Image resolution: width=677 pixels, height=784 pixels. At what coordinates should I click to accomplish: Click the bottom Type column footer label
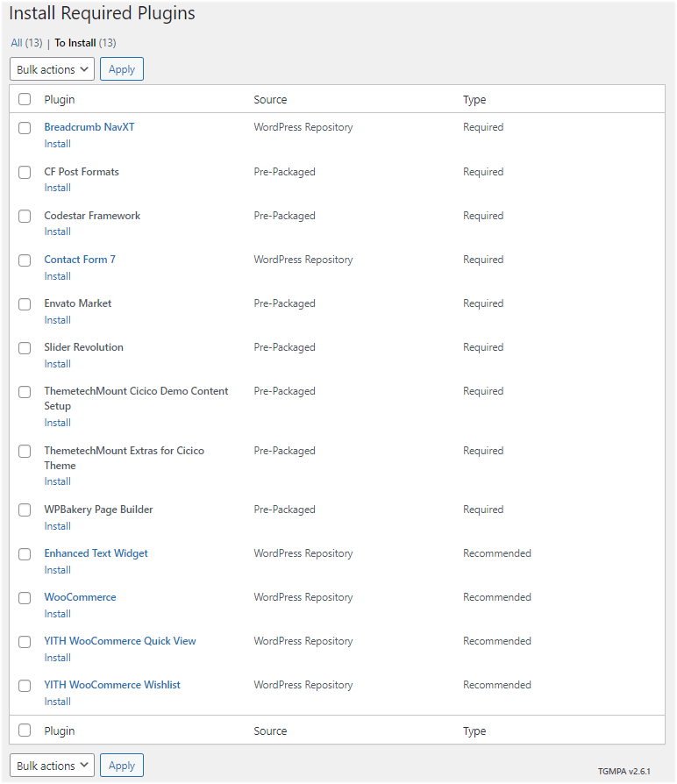tap(474, 731)
